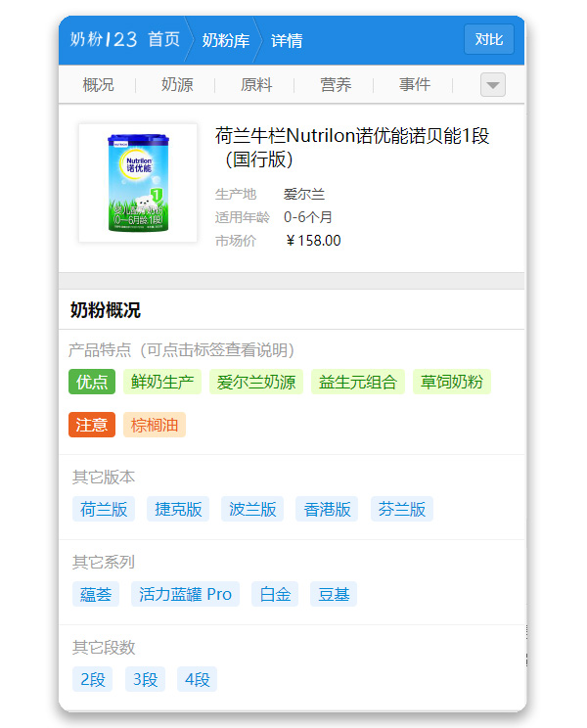Select the 2段 stage
587x728 pixels.
(x=92, y=679)
